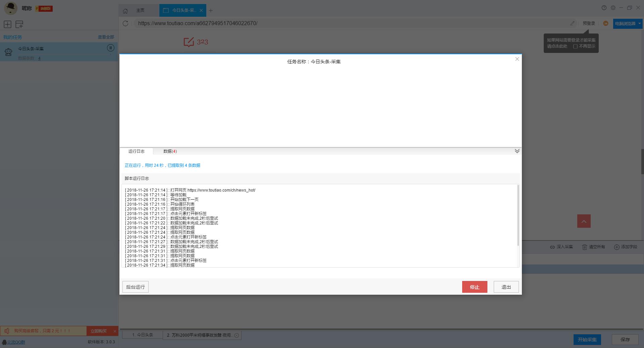Click the robot icon of 今日头条-采集 task

click(8, 52)
